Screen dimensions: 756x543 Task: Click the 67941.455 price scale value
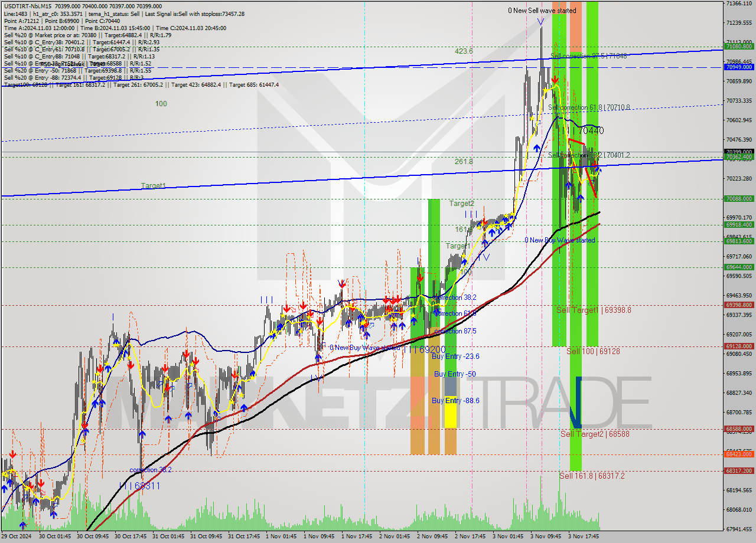point(739,529)
